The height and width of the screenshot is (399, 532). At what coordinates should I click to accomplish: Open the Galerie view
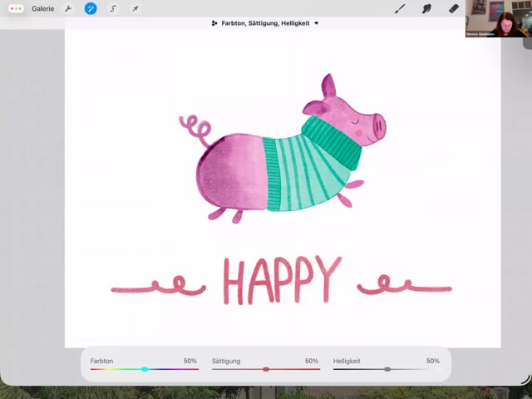pos(42,9)
